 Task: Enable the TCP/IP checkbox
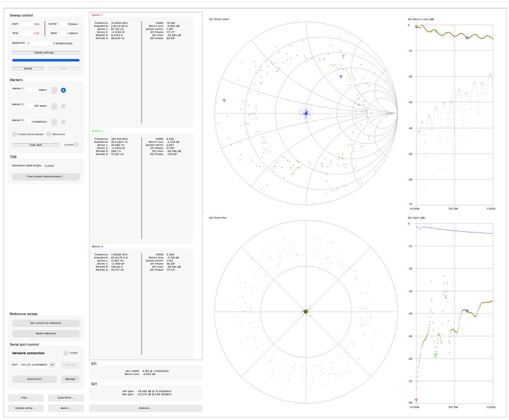click(x=66, y=353)
